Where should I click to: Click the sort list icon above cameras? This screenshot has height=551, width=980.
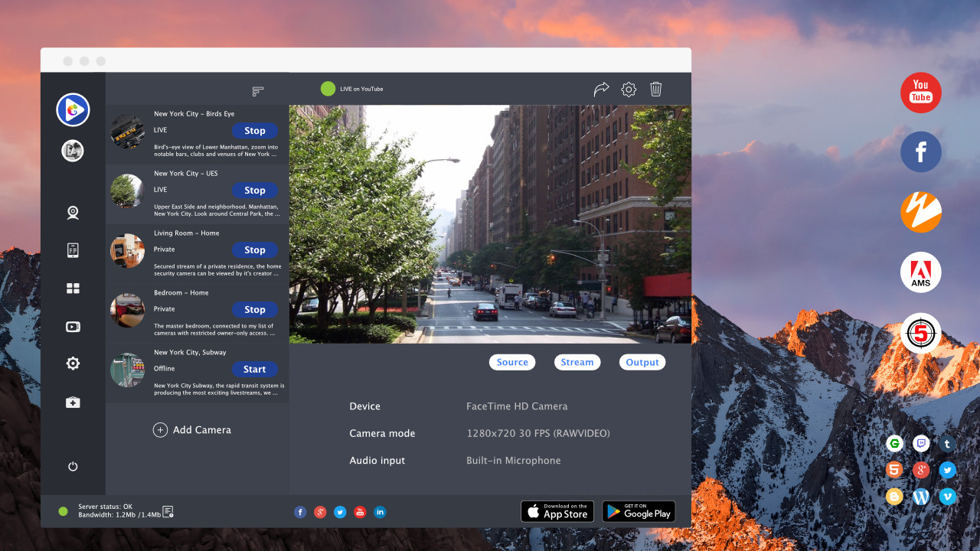(x=258, y=91)
